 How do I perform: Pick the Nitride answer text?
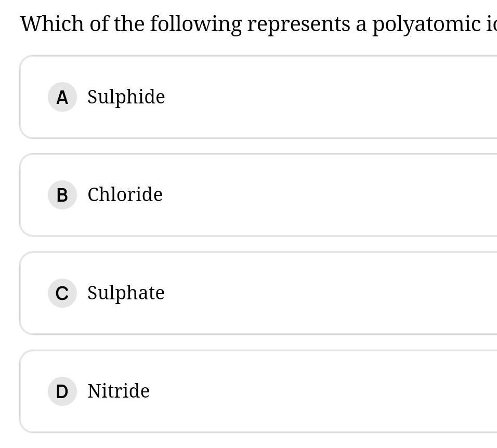(119, 391)
